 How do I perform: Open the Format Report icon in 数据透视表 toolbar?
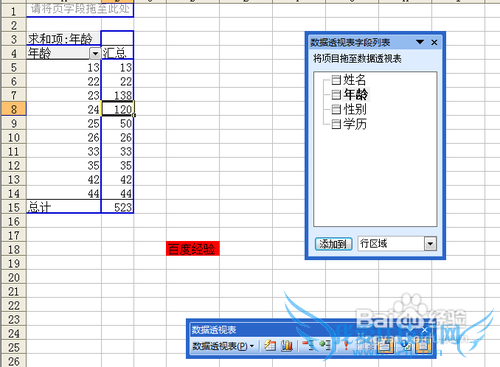click(x=270, y=346)
